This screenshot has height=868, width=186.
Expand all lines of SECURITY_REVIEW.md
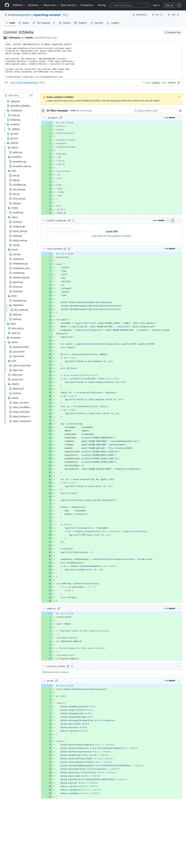tap(73, 220)
